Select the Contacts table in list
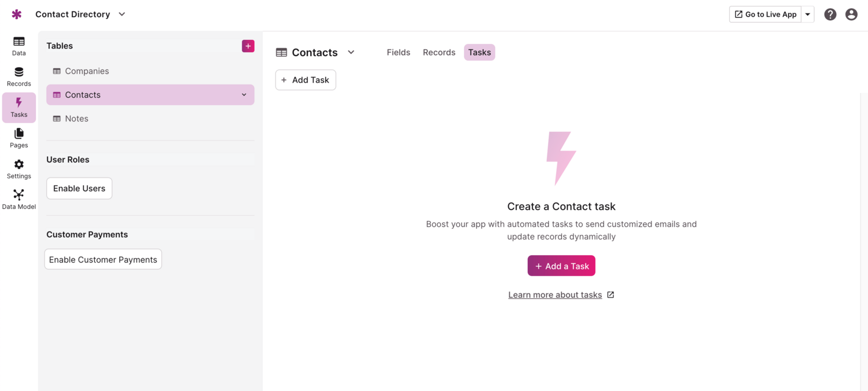 [x=150, y=95]
